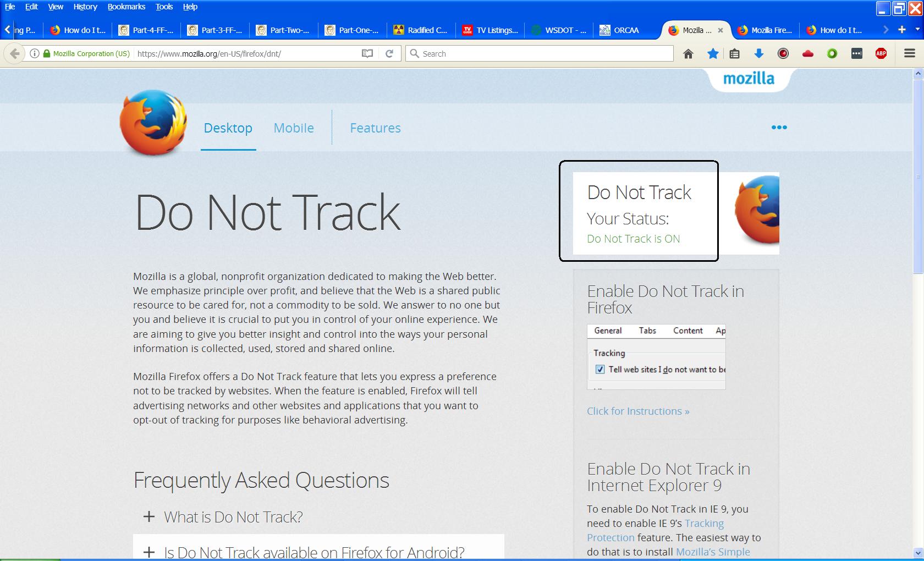Select the Features navigation link
This screenshot has height=561, width=924.
[x=375, y=128]
